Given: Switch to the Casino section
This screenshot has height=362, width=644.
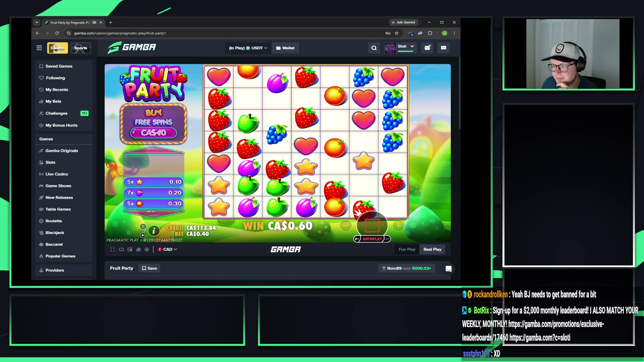Looking at the screenshot, I should tap(57, 48).
